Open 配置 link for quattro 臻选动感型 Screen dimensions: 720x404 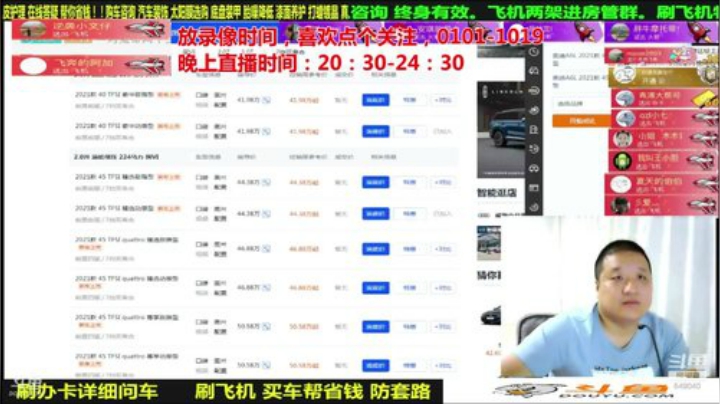[x=220, y=293]
